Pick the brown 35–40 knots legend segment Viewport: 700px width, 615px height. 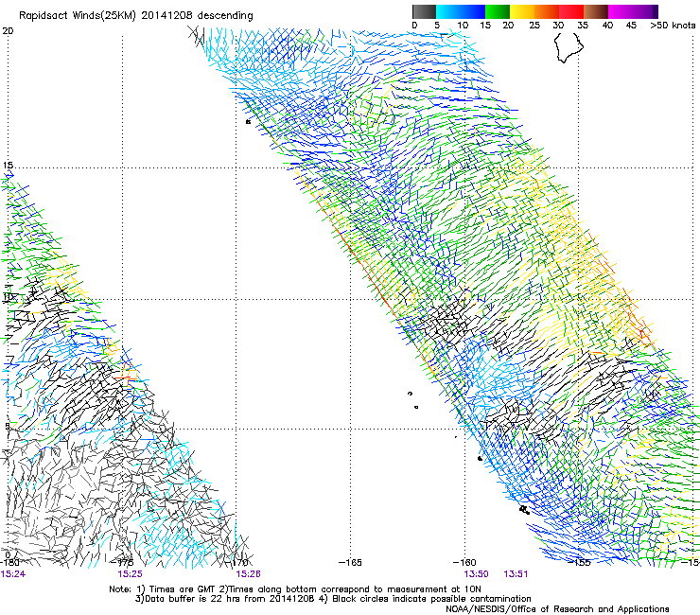[x=596, y=11]
